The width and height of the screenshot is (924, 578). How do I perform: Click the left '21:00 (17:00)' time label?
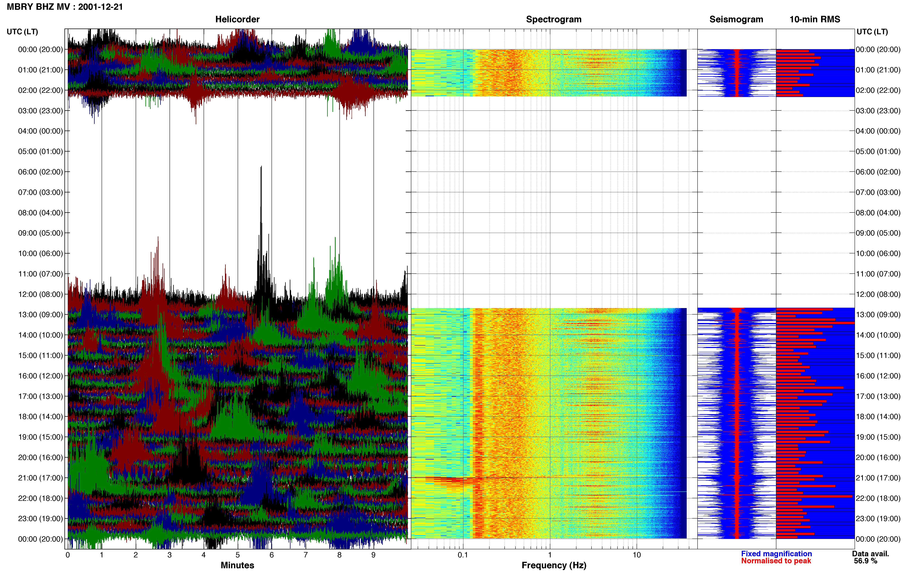coord(41,478)
